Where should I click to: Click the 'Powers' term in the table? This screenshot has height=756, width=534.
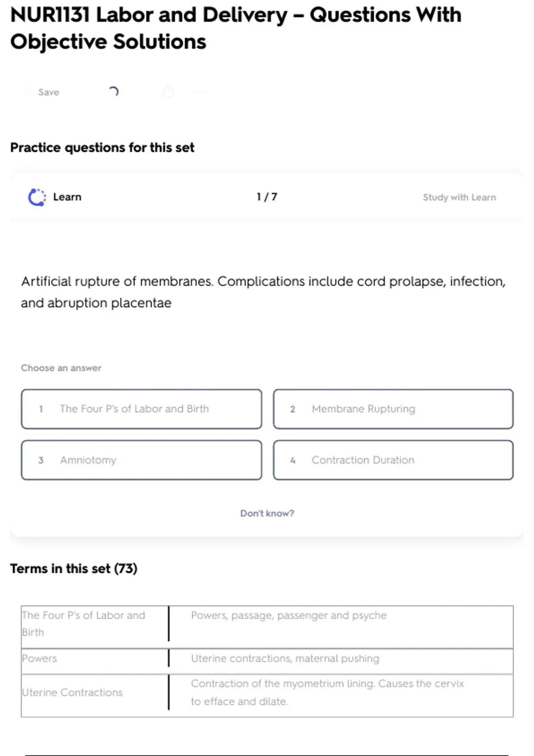click(40, 658)
